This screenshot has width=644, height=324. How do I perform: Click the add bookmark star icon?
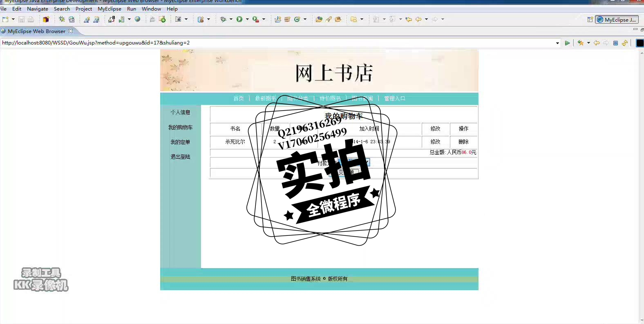[x=580, y=43]
